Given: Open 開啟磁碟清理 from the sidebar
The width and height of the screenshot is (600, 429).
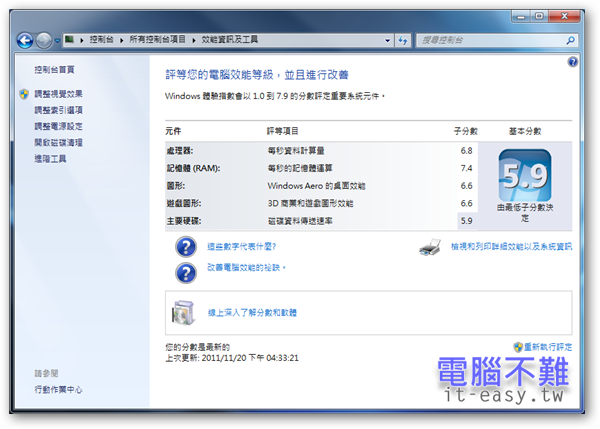Looking at the screenshot, I should [x=58, y=142].
